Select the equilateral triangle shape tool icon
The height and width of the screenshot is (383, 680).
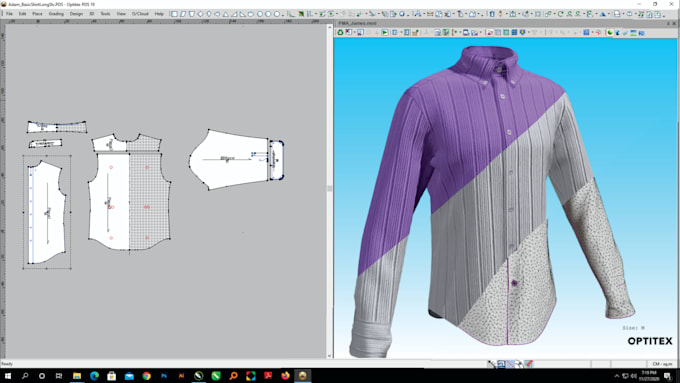(x=226, y=14)
